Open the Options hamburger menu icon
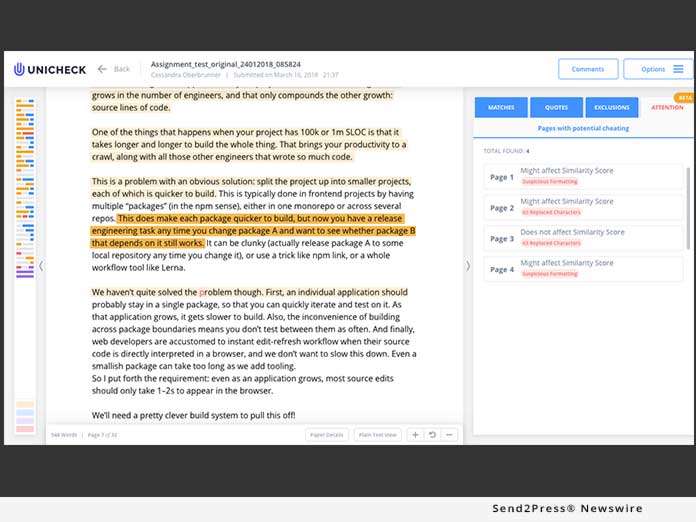The width and height of the screenshot is (696, 522). [x=678, y=69]
